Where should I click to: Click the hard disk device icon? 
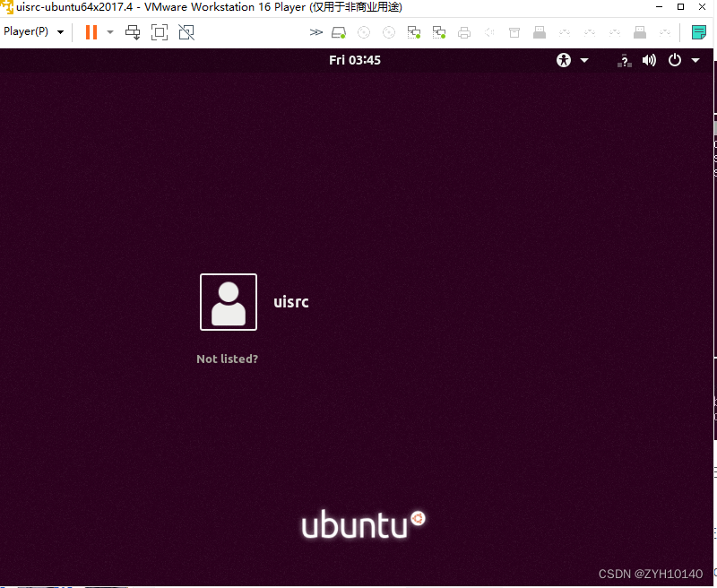pyautogui.click(x=338, y=31)
